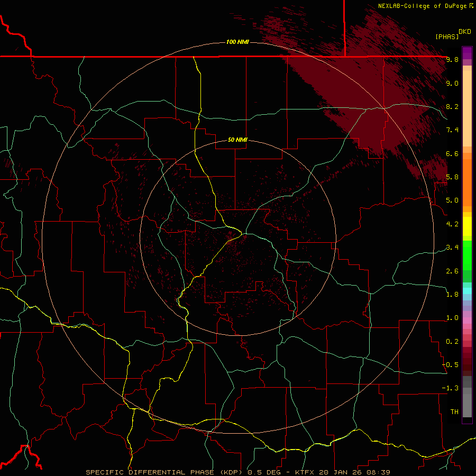Click the 3.4 value on the color scale

pyautogui.click(x=452, y=247)
